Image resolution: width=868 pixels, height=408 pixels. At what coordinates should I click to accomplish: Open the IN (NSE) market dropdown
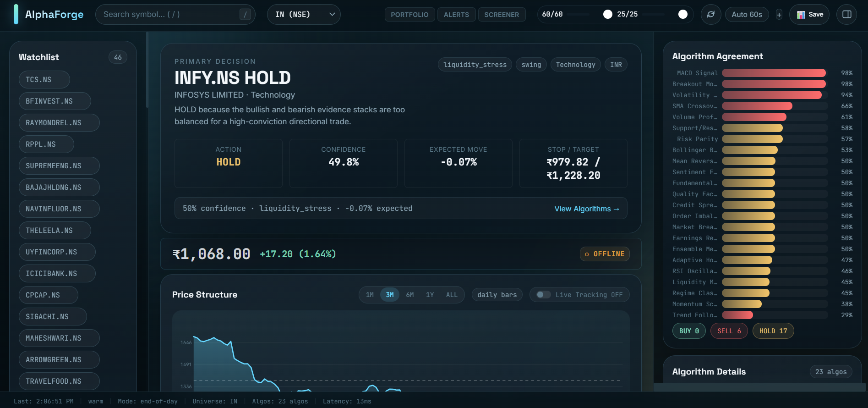point(304,14)
